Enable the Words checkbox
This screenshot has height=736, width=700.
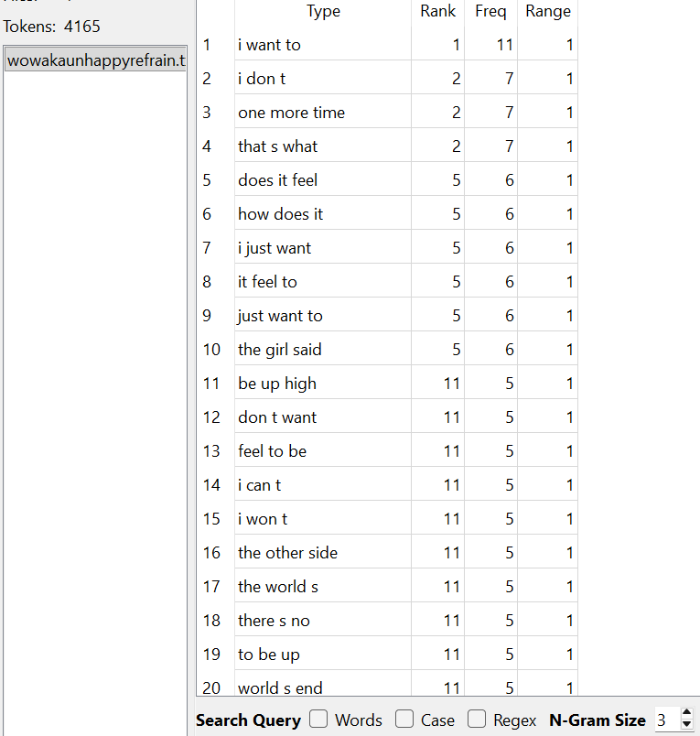[x=318, y=720]
